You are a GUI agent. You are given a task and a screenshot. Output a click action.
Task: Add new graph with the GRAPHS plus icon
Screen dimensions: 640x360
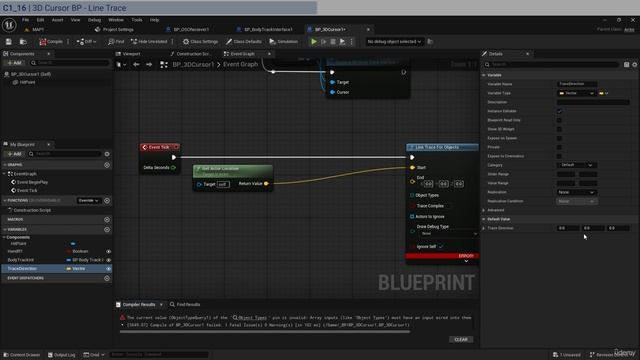[x=107, y=165]
